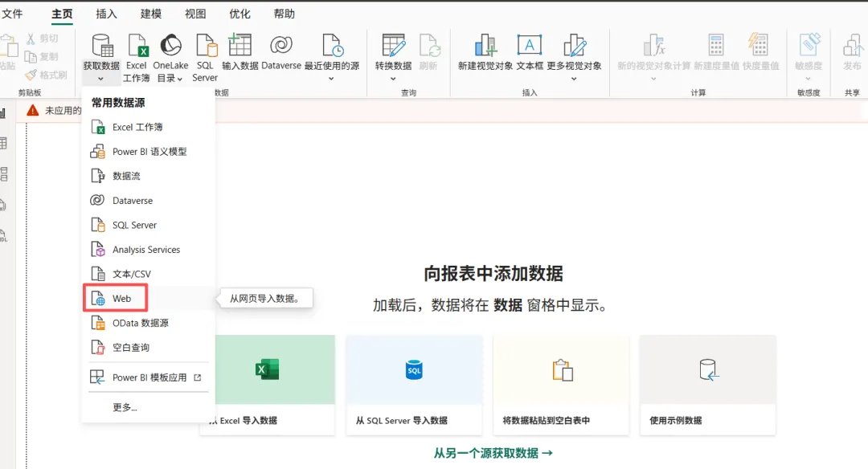Click the 新建度量值 calculator icon
The height and width of the screenshot is (469, 868).
pos(716,45)
